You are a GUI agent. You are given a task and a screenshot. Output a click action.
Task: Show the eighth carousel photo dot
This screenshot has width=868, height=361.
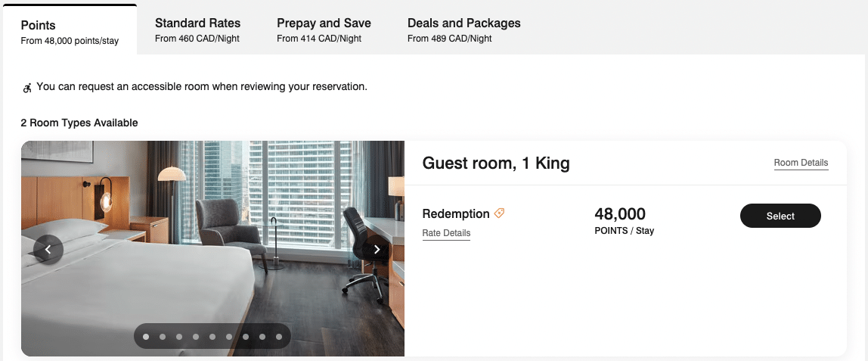click(262, 337)
